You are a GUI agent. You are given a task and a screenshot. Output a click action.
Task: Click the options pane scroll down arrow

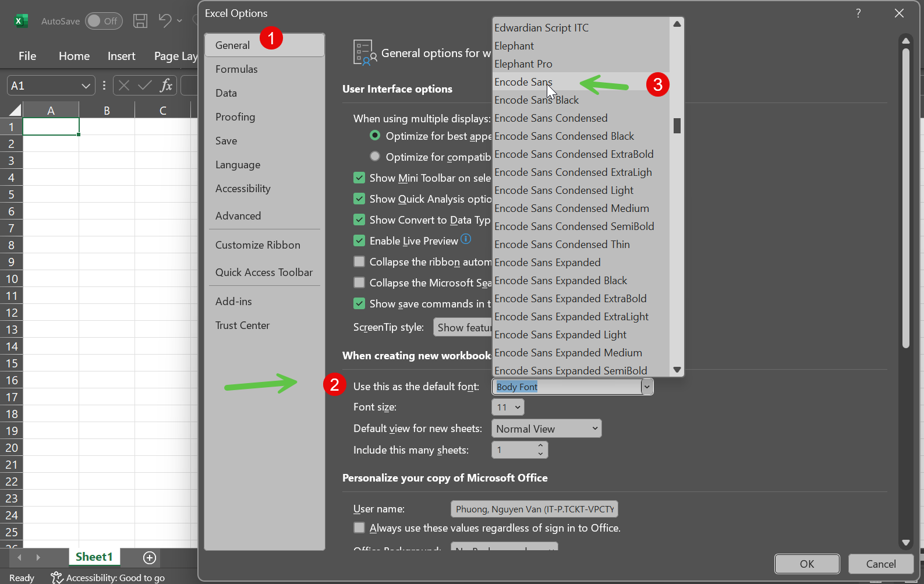(906, 543)
